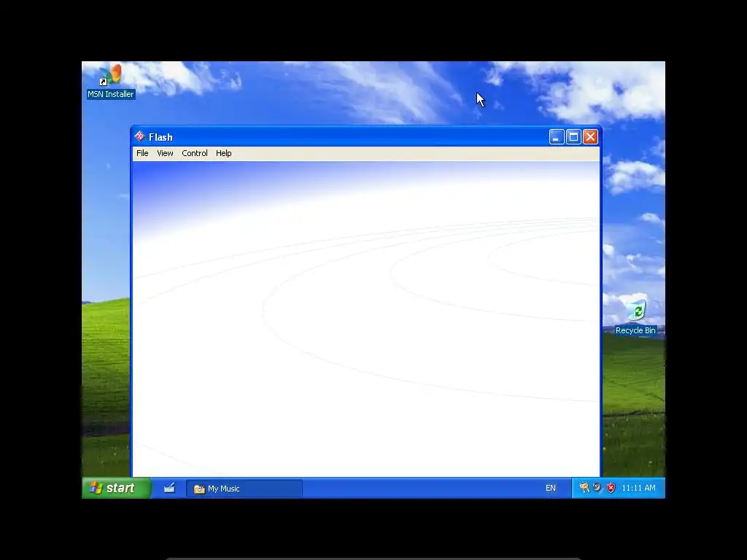
Task: Maximize the Flash window
Action: click(573, 137)
